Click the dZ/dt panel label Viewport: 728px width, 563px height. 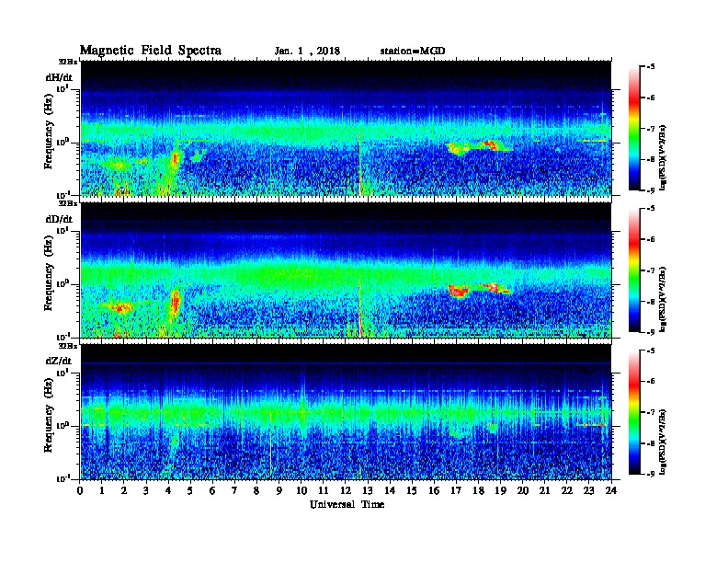[59, 361]
